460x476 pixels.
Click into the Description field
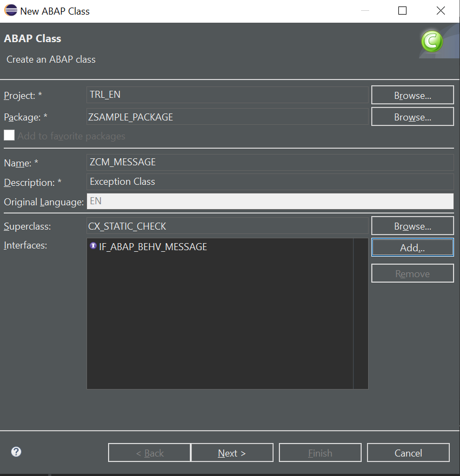(270, 182)
